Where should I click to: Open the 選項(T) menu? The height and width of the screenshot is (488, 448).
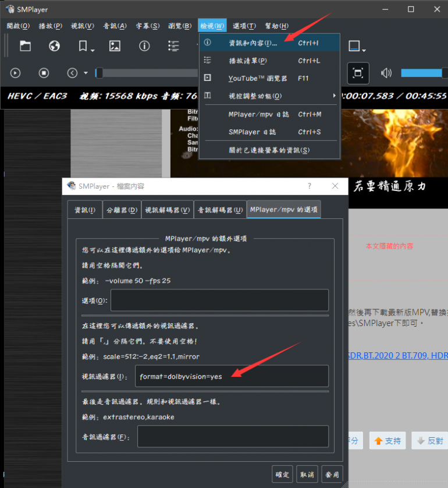(x=244, y=26)
